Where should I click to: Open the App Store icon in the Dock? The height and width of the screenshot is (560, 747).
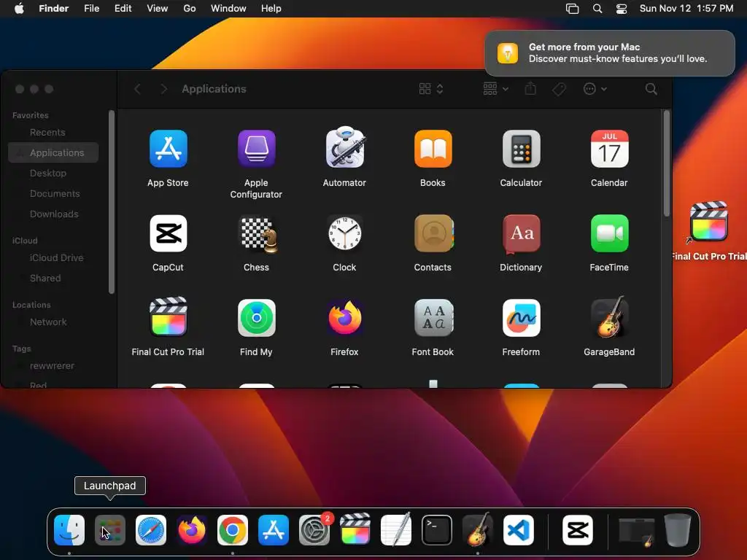pyautogui.click(x=274, y=530)
